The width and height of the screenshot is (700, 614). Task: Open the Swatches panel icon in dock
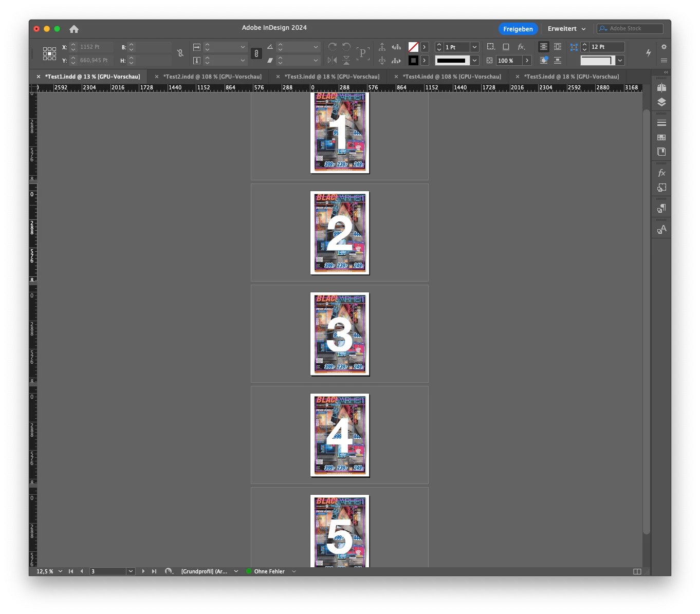coord(661,137)
